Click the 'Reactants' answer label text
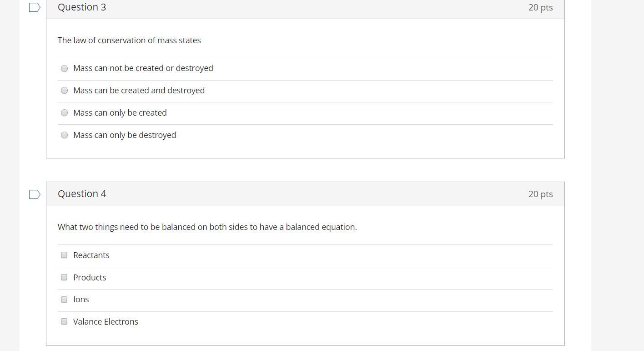This screenshot has height=351, width=644. point(91,255)
